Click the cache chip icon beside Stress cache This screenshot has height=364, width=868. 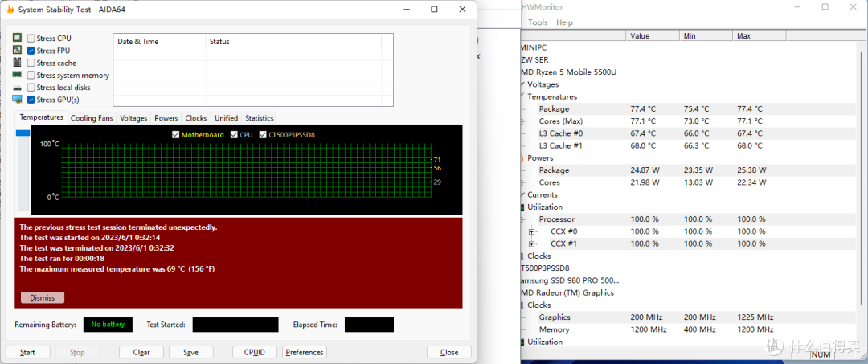(17, 63)
